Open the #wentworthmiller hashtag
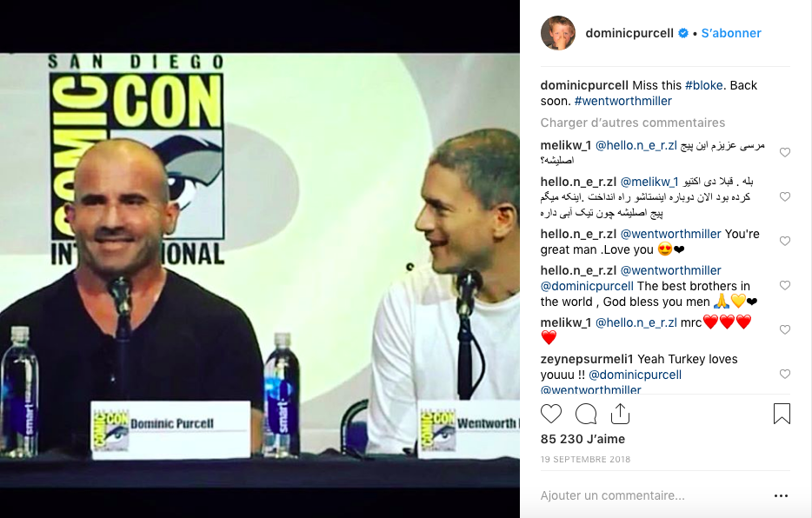 point(623,101)
